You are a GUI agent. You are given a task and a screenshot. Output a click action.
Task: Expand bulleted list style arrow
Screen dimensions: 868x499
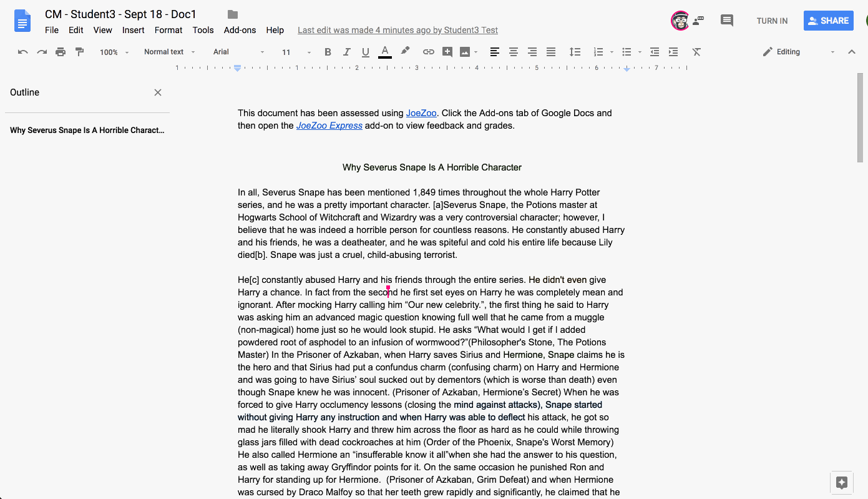pyautogui.click(x=640, y=52)
